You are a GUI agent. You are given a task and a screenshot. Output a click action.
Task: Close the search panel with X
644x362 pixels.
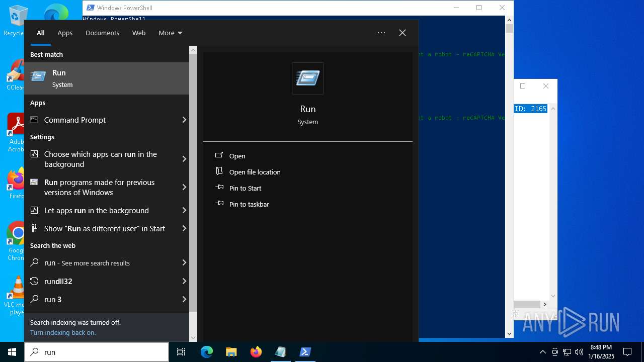click(x=403, y=33)
